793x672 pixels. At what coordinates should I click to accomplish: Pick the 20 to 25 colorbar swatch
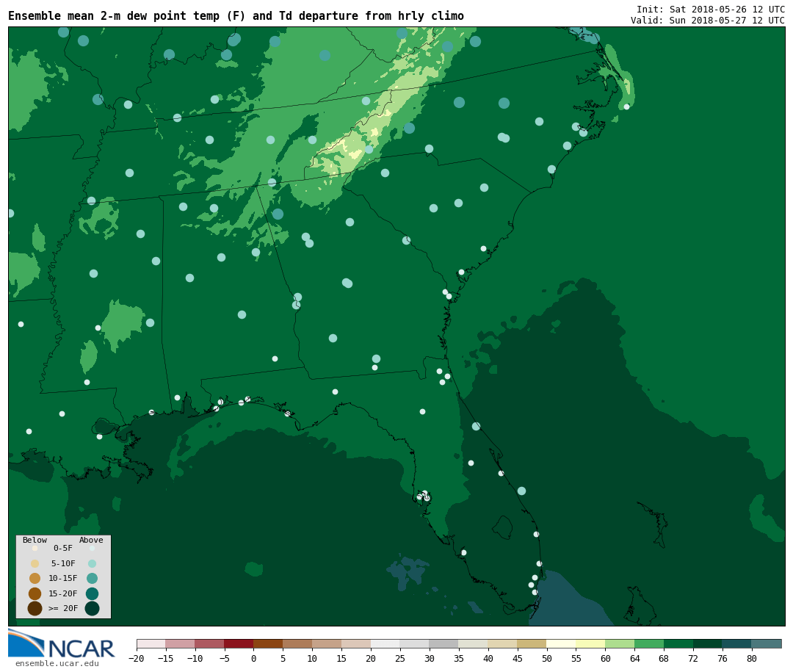tap(386, 643)
